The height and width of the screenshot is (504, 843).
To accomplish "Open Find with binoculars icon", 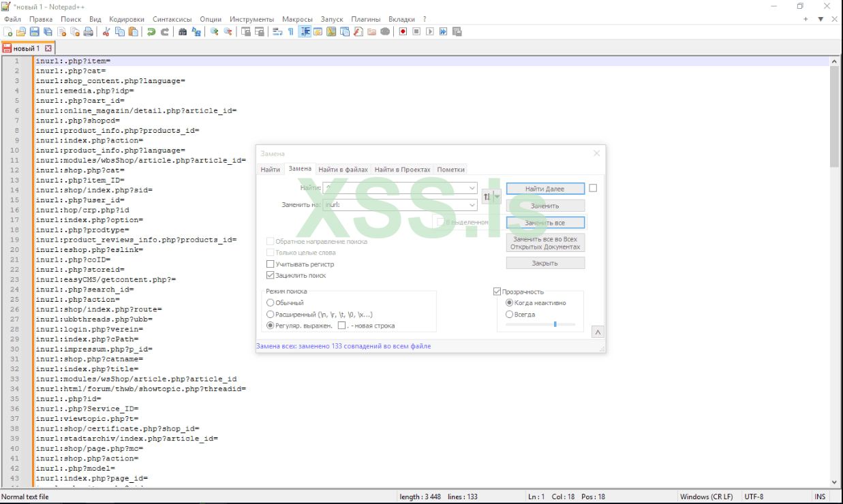I will click(x=182, y=31).
